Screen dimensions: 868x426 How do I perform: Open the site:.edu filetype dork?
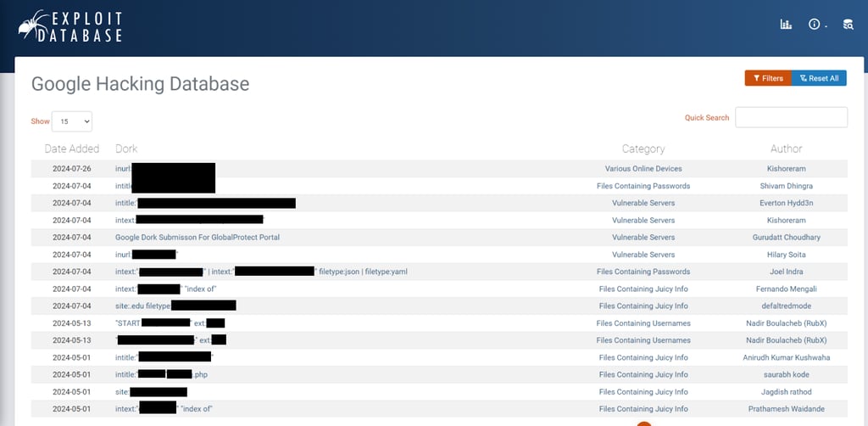pyautogui.click(x=175, y=305)
